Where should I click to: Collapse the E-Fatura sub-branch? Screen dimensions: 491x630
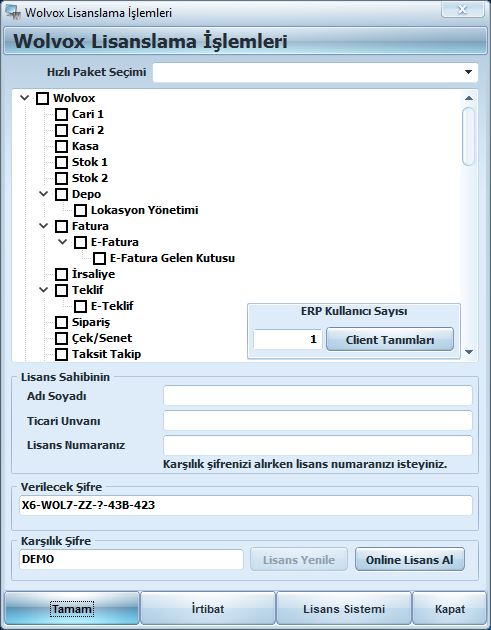pos(62,241)
